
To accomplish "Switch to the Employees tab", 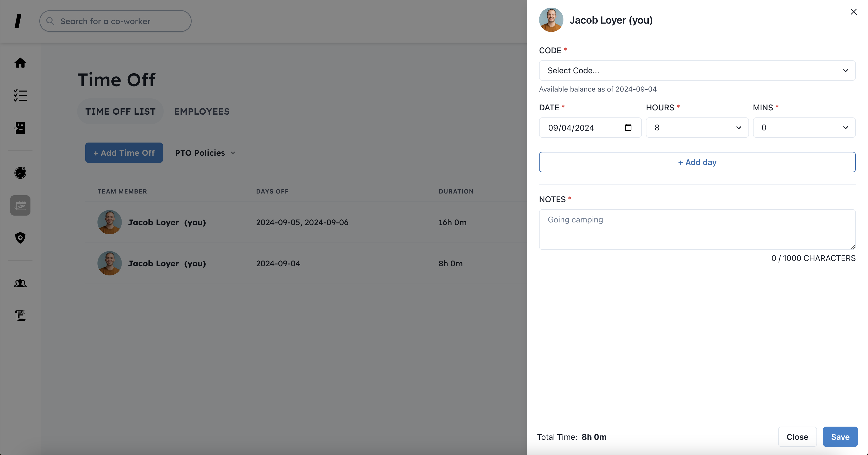I will (x=202, y=112).
